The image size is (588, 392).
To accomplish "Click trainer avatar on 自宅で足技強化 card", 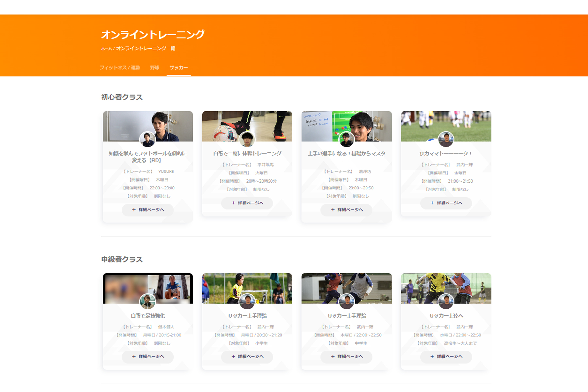I will tap(147, 301).
